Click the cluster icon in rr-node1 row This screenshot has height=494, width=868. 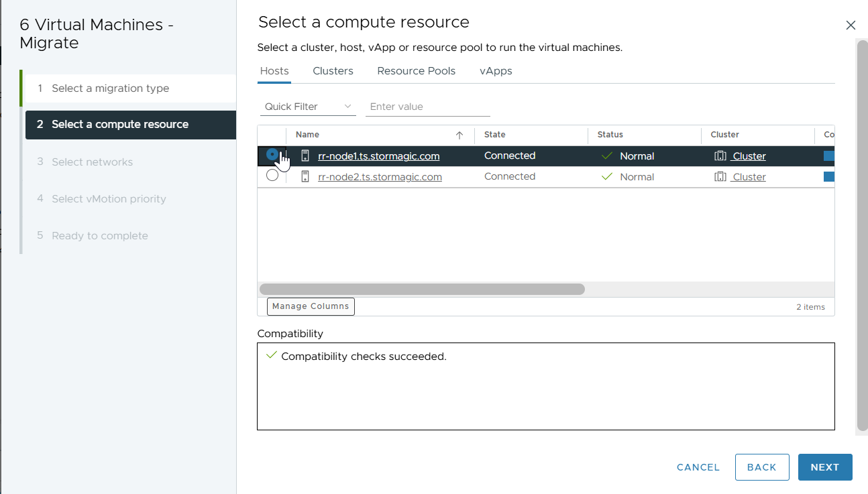click(x=720, y=156)
